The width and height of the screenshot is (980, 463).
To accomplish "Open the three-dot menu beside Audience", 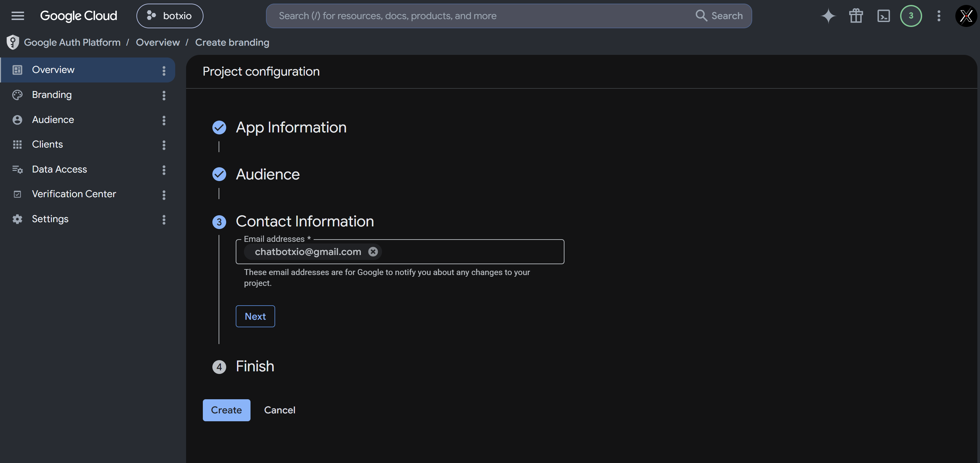I will (x=164, y=120).
